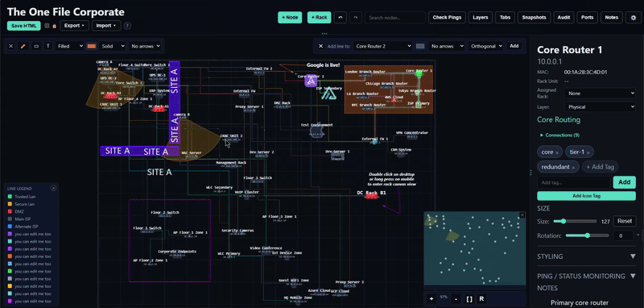Viewport: 644px width, 308px height.
Task: Open the Export dropdown
Action: coord(74,26)
